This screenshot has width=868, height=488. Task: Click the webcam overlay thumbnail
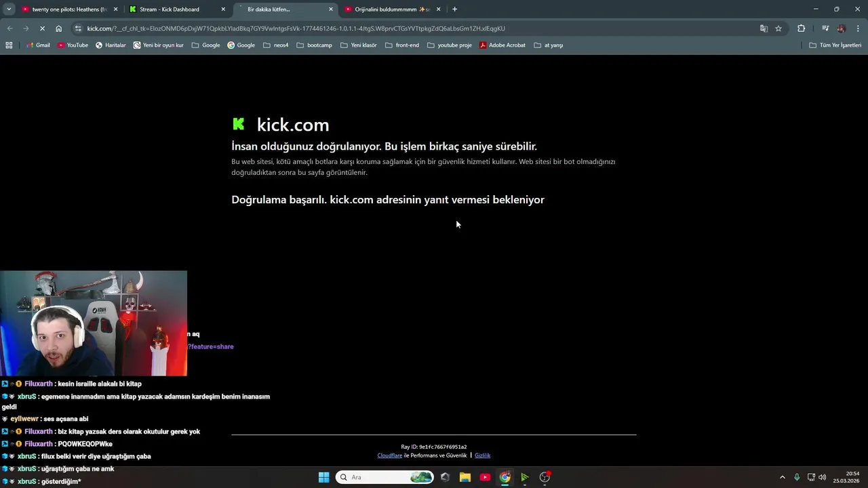click(94, 323)
